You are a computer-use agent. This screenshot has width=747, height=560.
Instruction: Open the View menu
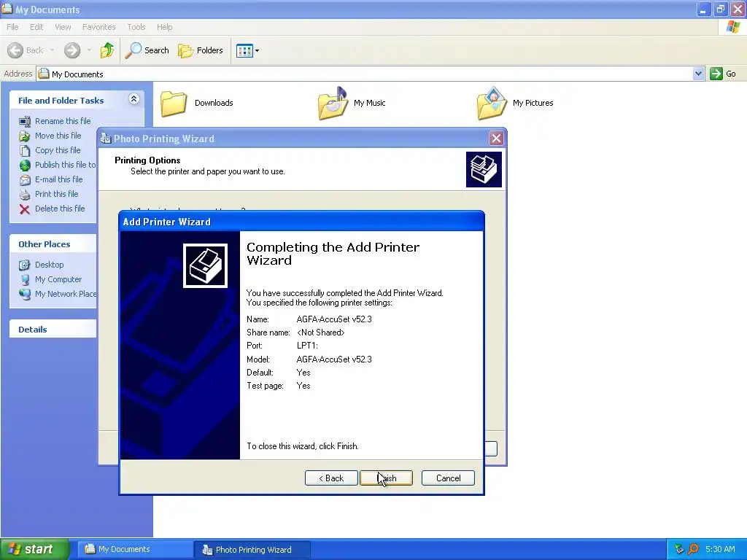pyautogui.click(x=63, y=27)
